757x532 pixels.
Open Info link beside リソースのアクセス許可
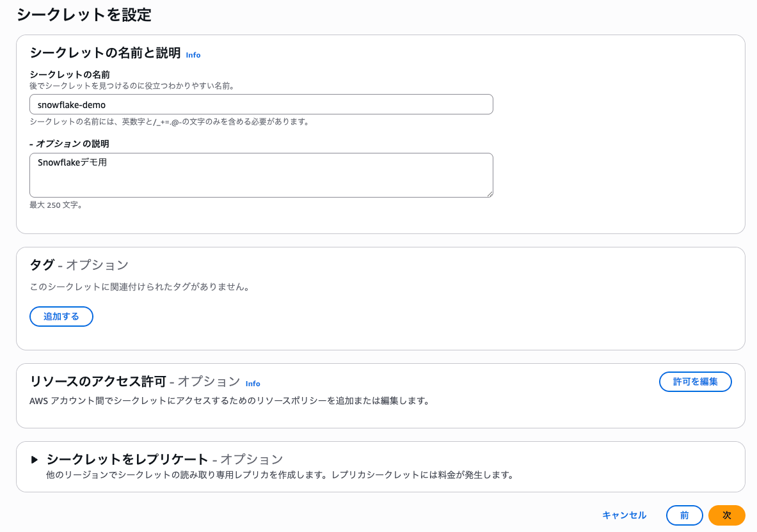point(253,384)
